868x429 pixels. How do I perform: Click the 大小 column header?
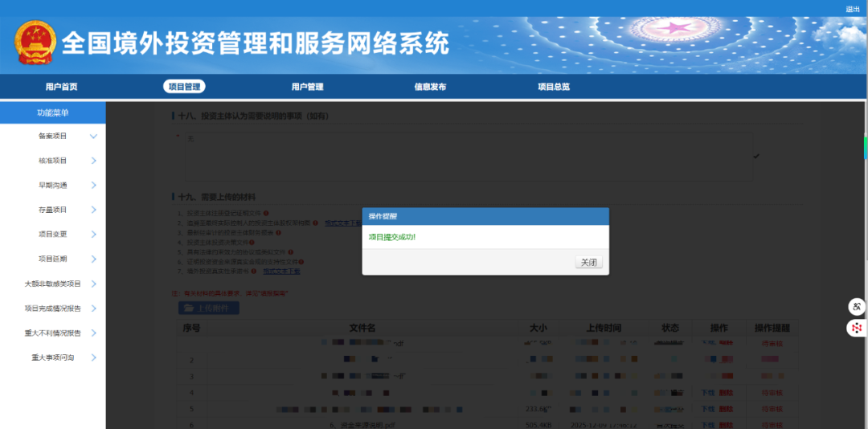(540, 328)
